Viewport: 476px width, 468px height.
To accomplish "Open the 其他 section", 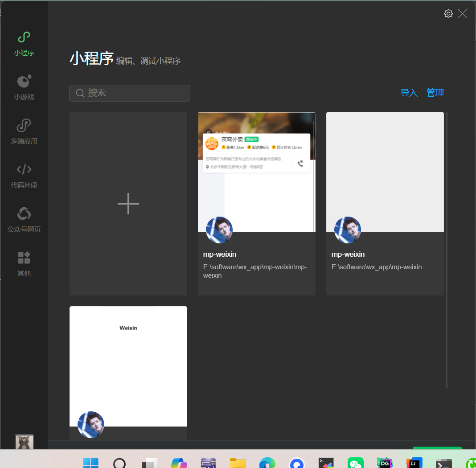I will click(x=24, y=264).
